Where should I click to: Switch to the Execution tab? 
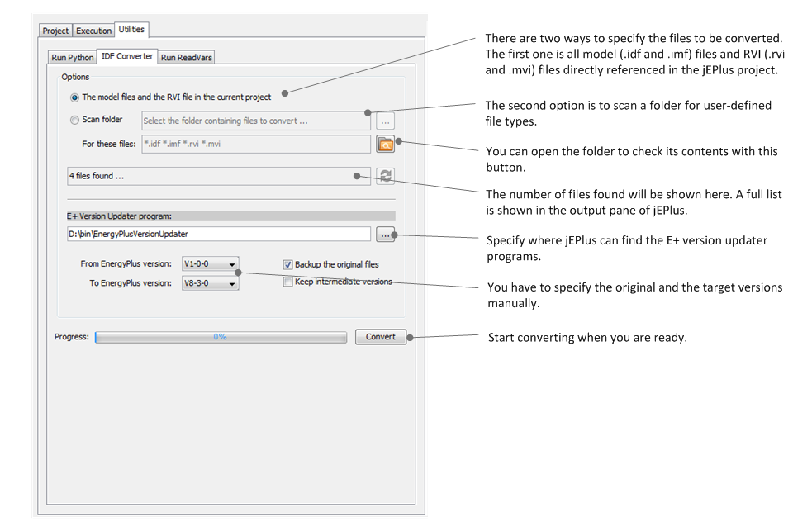click(93, 31)
